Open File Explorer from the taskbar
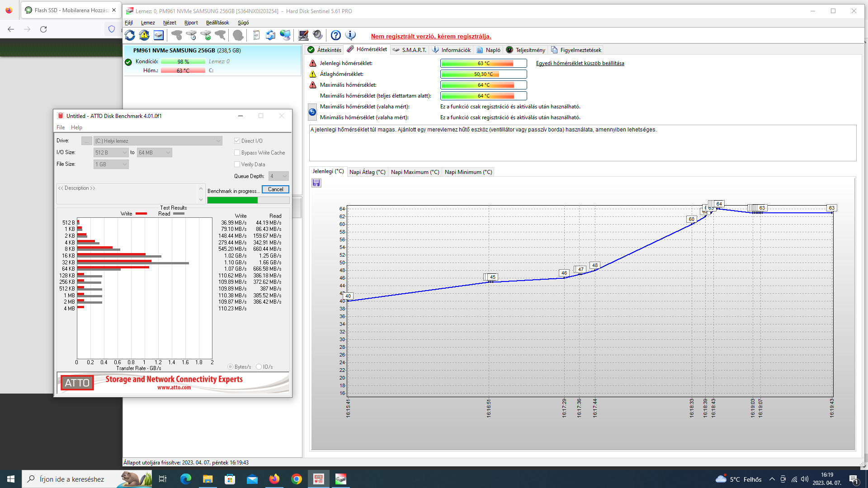This screenshot has height=488, width=868. click(x=208, y=479)
